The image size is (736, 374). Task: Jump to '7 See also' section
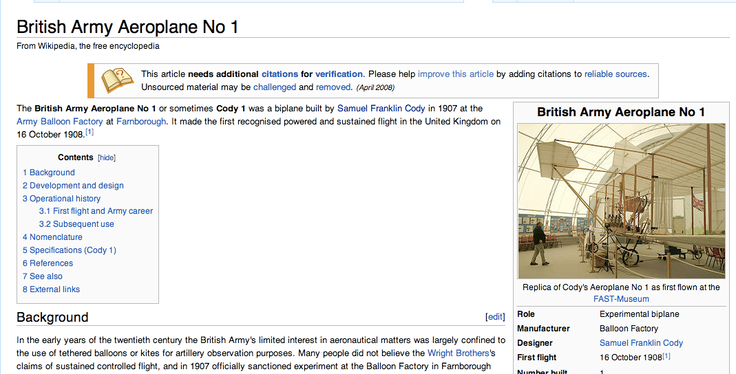click(42, 276)
